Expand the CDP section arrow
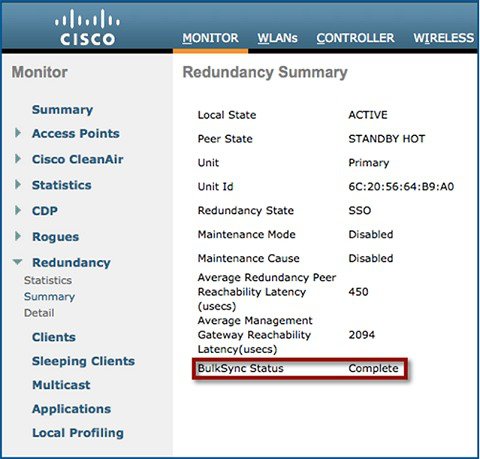This screenshot has height=459, width=480. pos(18,210)
